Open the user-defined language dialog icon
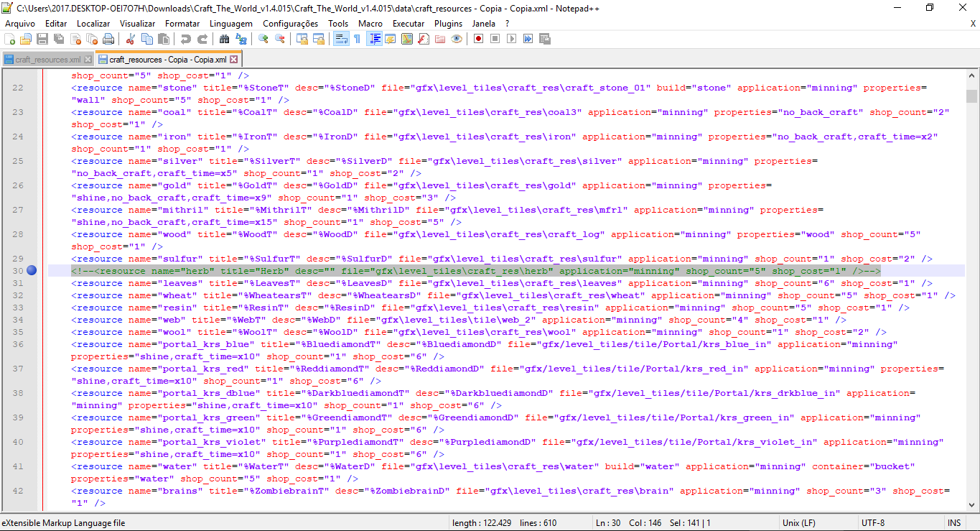This screenshot has height=531, width=980. coord(390,39)
